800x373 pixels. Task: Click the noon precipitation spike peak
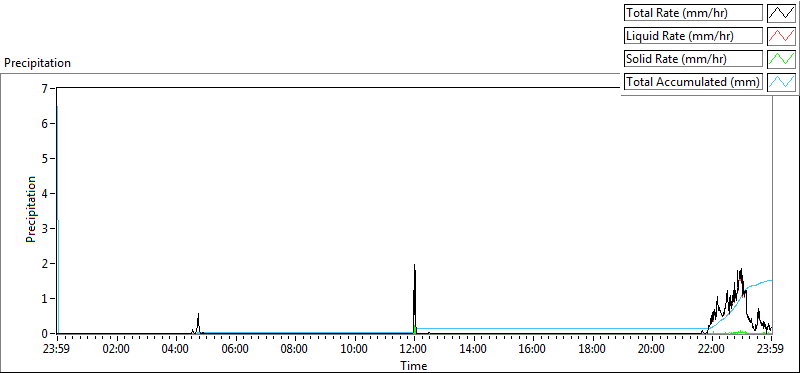(414, 265)
